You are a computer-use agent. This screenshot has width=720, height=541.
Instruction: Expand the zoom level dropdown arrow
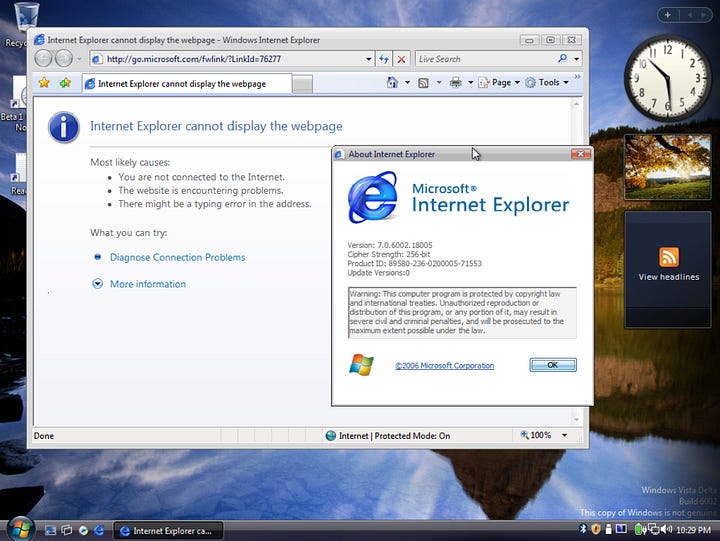pos(565,435)
